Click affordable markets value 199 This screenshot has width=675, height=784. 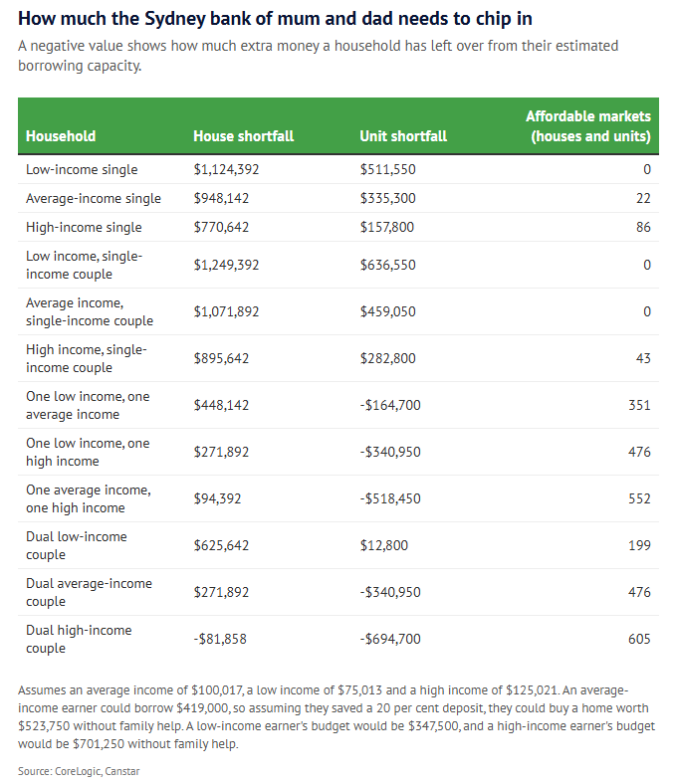[639, 545]
